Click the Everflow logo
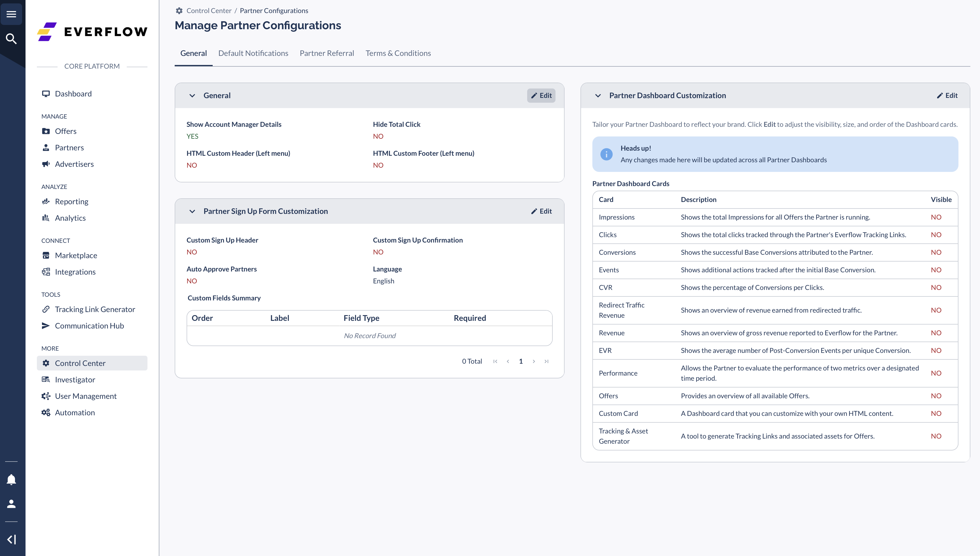 [92, 31]
